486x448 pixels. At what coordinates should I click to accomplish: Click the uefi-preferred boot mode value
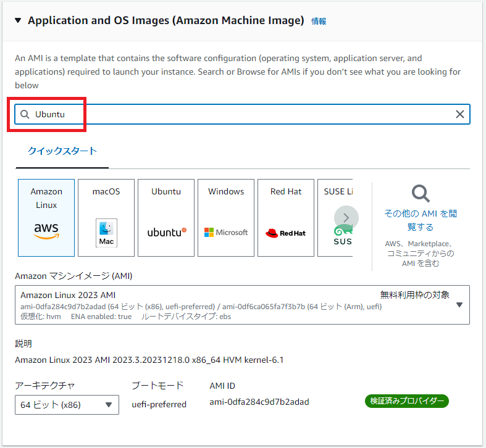pyautogui.click(x=159, y=404)
